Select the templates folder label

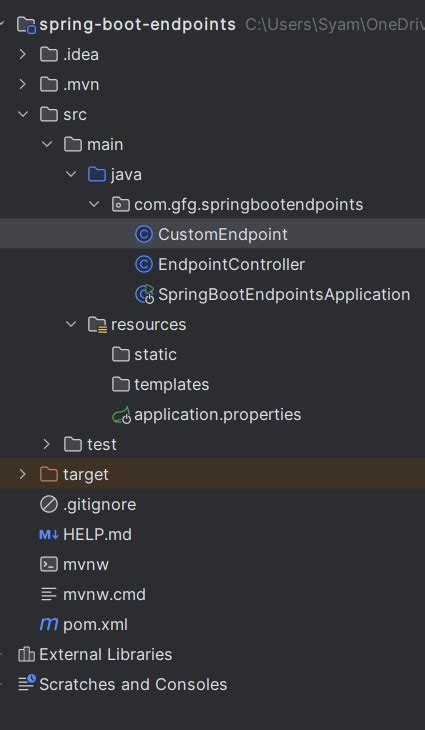pos(172,385)
